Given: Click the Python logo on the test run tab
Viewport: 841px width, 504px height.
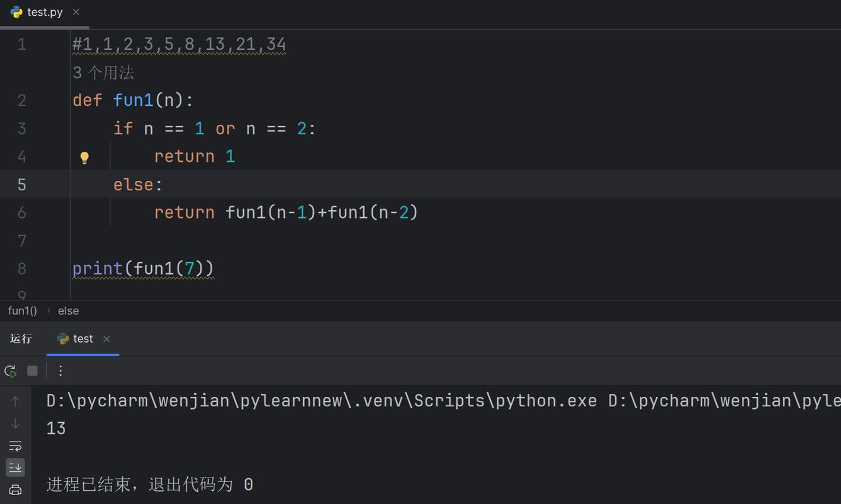Looking at the screenshot, I should [x=61, y=339].
